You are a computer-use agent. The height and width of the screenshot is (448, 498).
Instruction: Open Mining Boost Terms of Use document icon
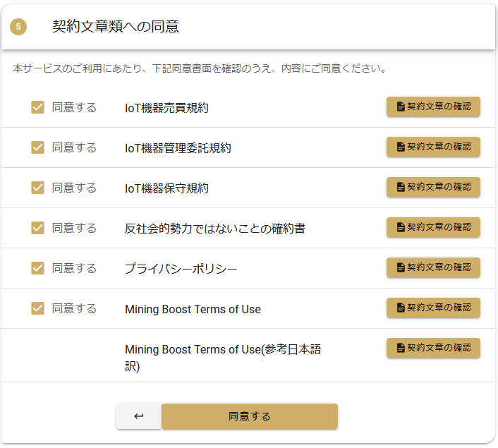click(401, 307)
